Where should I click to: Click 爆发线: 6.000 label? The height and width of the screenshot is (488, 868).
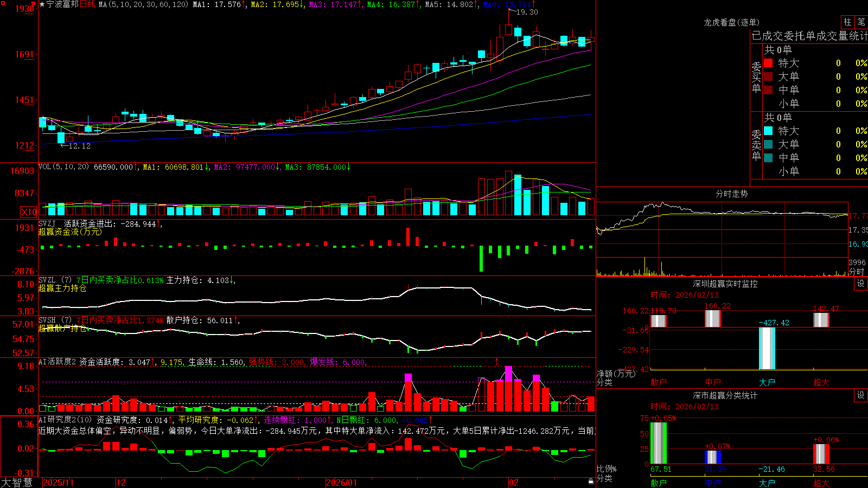338,362
